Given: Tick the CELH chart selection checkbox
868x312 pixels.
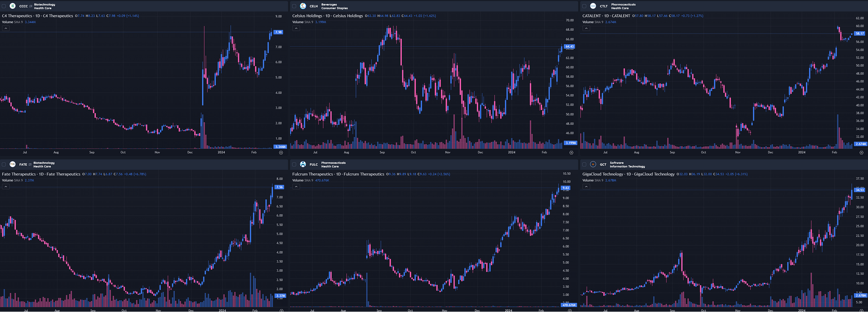Looking at the screenshot, I should 294,6.
